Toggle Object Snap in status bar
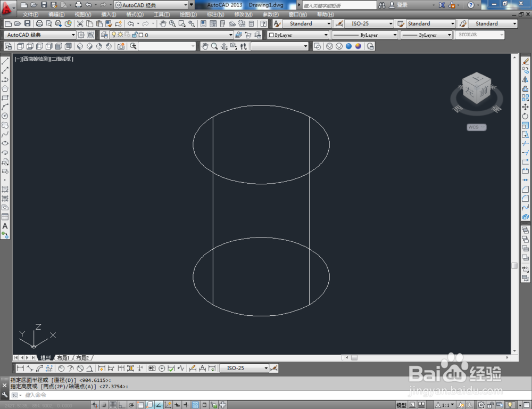Image resolution: width=532 pixels, height=409 pixels. point(140,405)
